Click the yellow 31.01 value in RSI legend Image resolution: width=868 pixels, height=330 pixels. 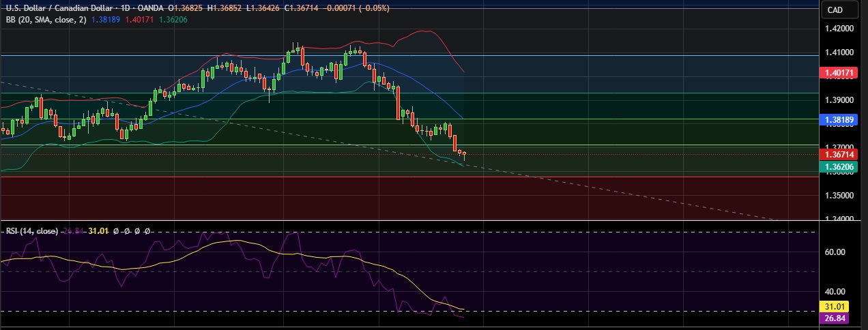click(x=100, y=231)
